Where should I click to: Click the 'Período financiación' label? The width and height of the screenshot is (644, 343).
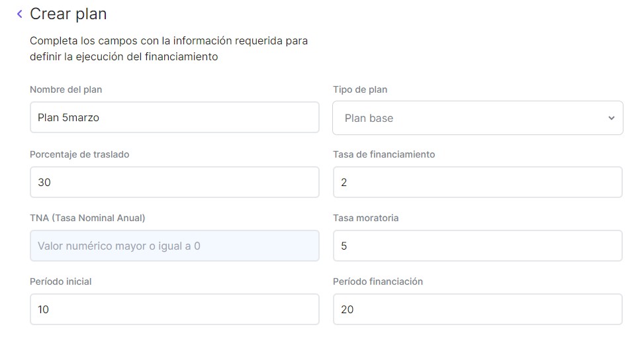pyautogui.click(x=378, y=281)
